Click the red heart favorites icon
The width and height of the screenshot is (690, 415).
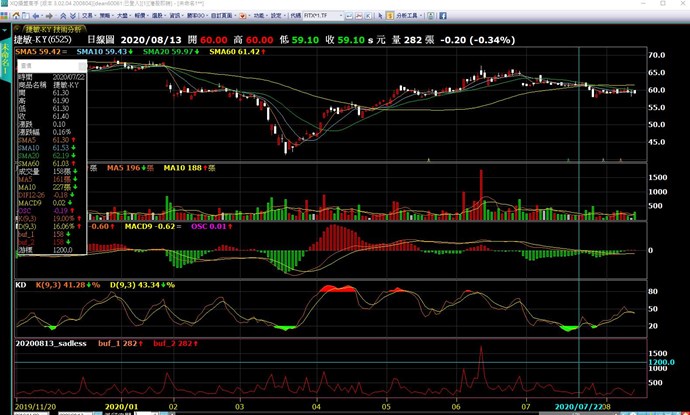[241, 16]
